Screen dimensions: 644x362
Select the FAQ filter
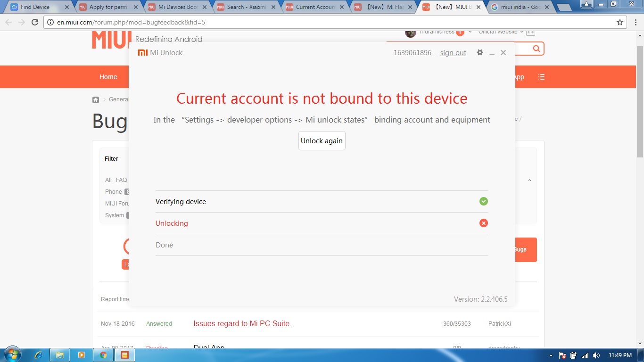pyautogui.click(x=122, y=180)
